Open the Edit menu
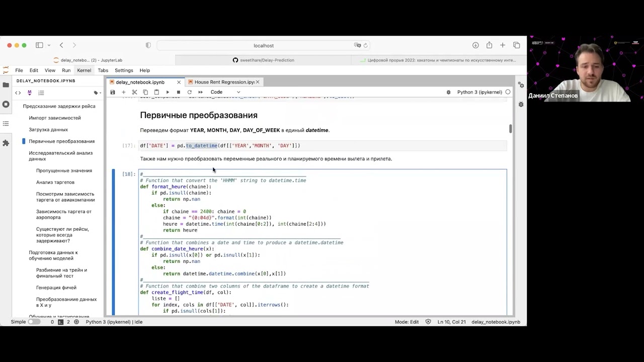The height and width of the screenshot is (362, 644). [x=34, y=70]
